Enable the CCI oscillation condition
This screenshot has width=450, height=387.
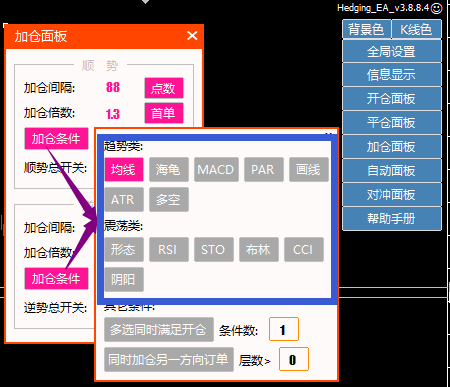pos(304,249)
